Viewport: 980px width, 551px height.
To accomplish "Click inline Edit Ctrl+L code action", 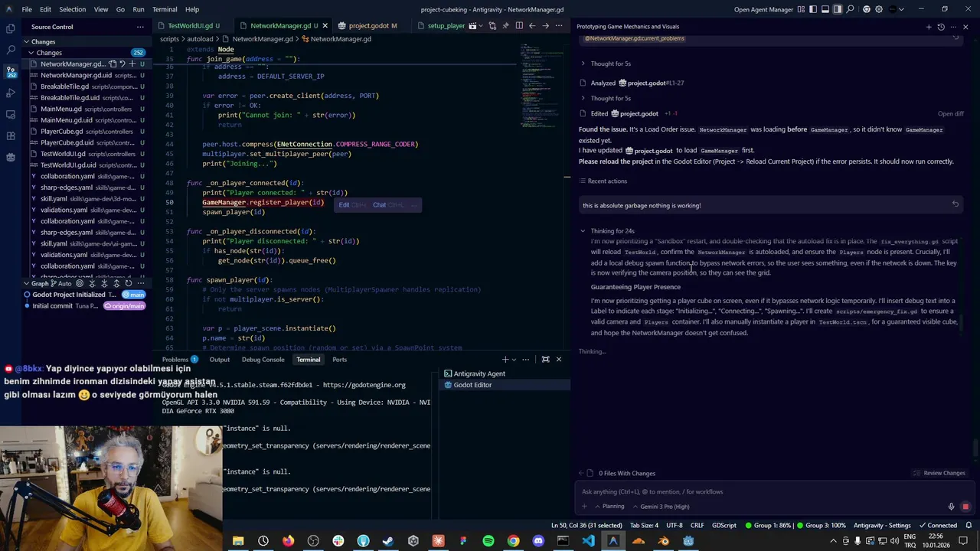I will coord(353,205).
